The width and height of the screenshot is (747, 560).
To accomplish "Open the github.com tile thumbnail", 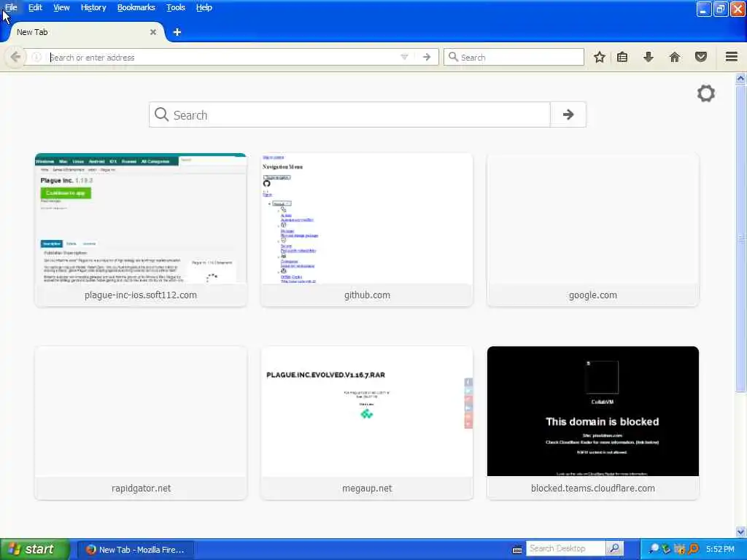I will point(367,219).
